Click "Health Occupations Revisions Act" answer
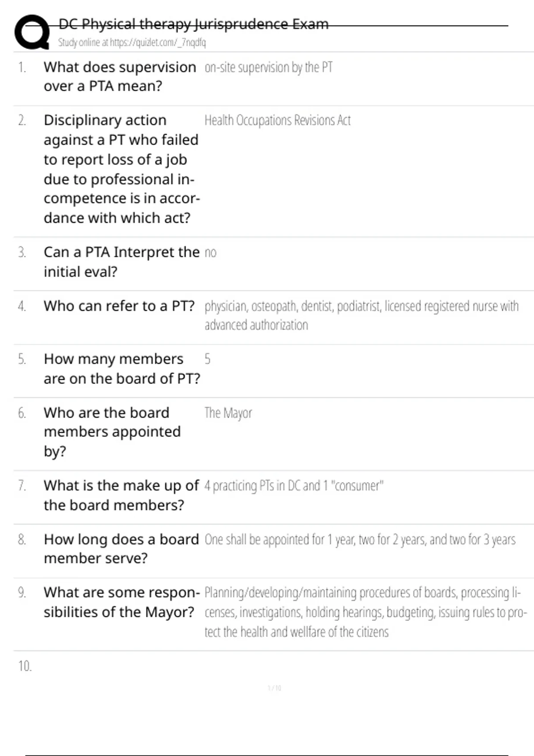The width and height of the screenshot is (534, 756). coord(277,121)
